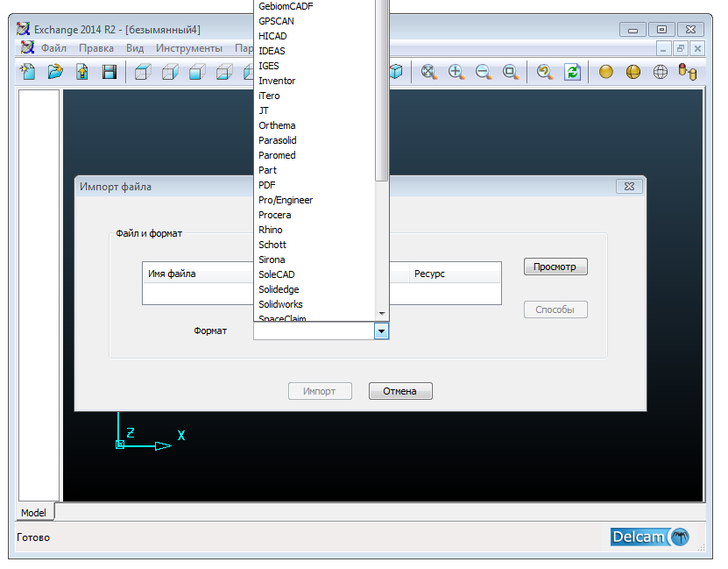Image resolution: width=728 pixels, height=569 pixels.
Task: Click the format list scrollbar thumb
Action: (x=382, y=89)
